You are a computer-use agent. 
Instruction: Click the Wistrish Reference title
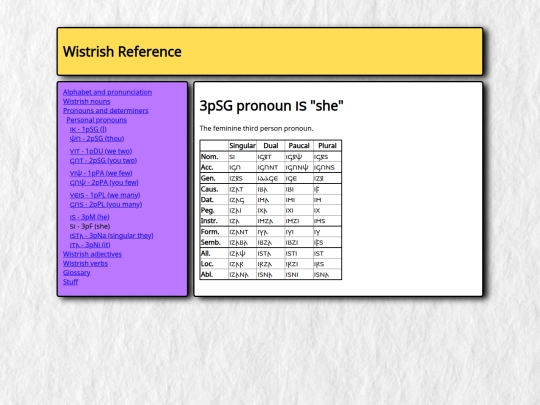click(122, 52)
